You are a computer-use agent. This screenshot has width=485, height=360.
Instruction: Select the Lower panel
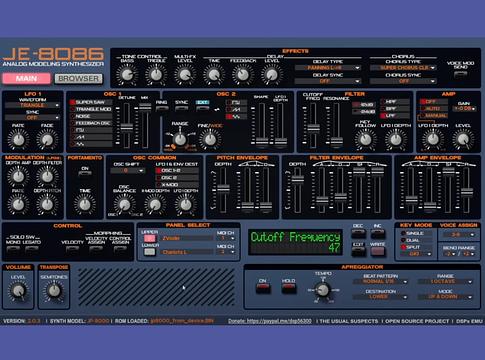point(150,252)
